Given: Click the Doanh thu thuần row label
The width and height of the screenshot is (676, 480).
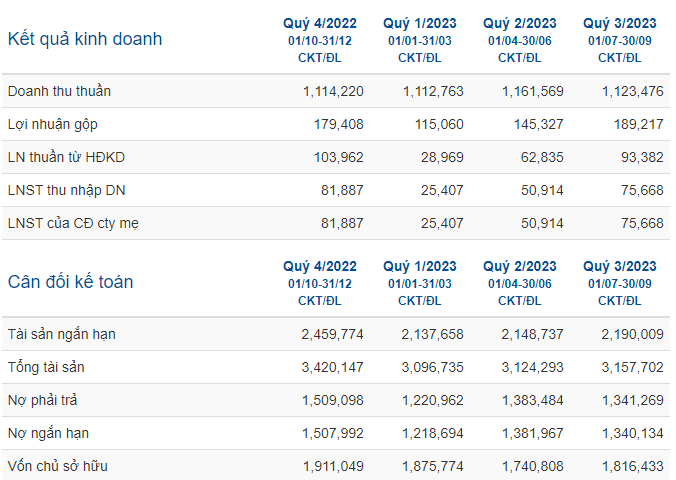Looking at the screenshot, I should 59,91.
